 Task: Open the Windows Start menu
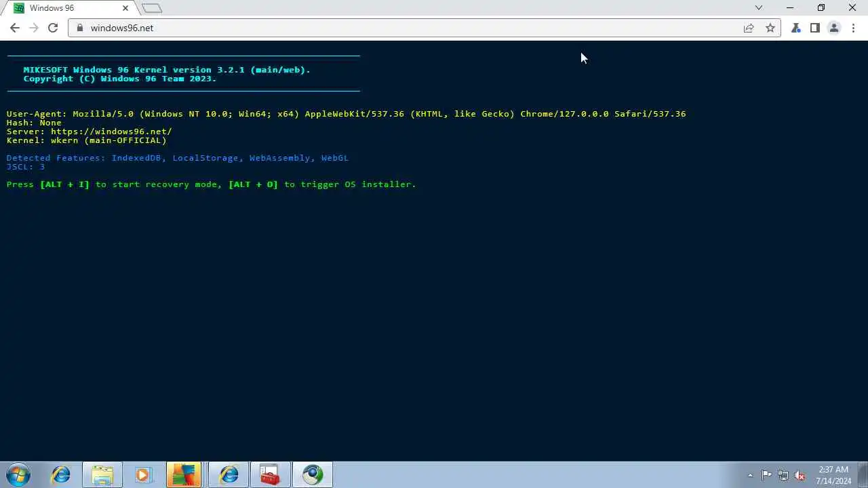click(x=18, y=474)
